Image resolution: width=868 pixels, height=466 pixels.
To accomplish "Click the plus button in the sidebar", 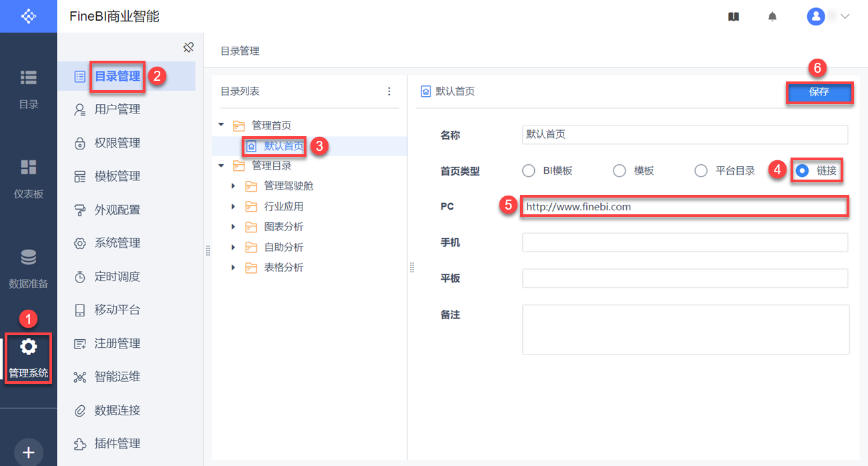I will [x=29, y=452].
